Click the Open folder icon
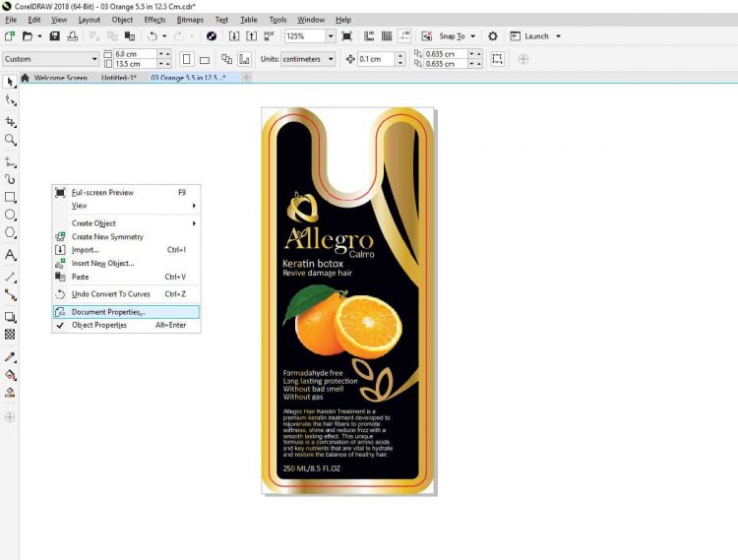The height and width of the screenshot is (560, 738). (28, 36)
